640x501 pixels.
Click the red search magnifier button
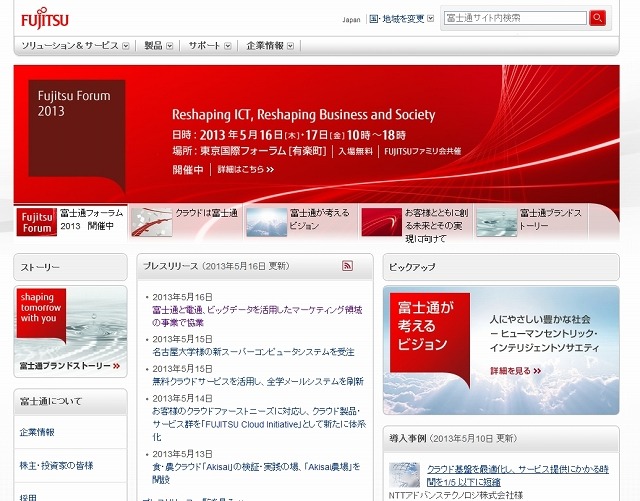(598, 18)
